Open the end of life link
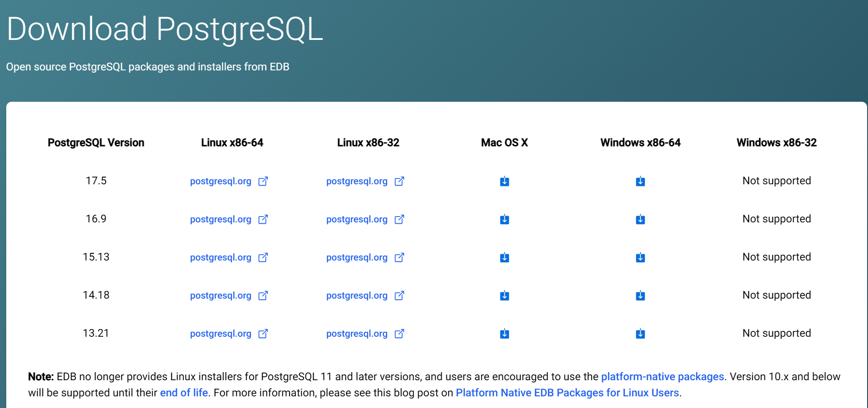The height and width of the screenshot is (408, 868). (184, 393)
